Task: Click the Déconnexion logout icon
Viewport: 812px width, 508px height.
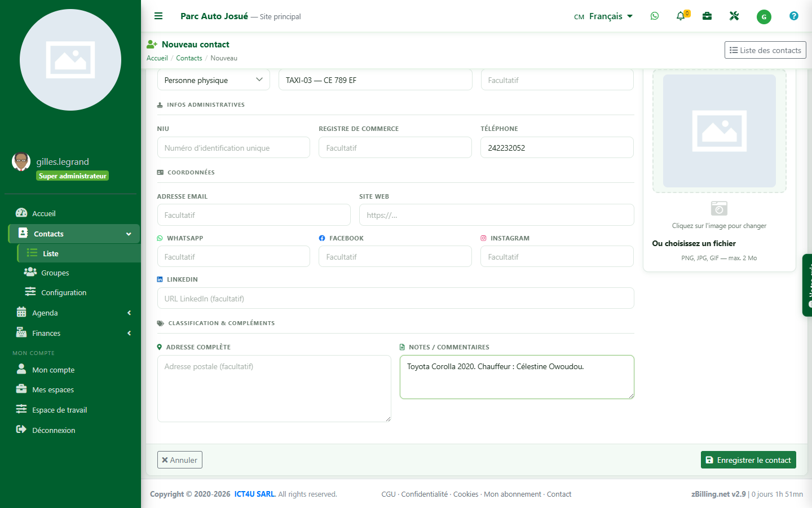Action: [21, 430]
